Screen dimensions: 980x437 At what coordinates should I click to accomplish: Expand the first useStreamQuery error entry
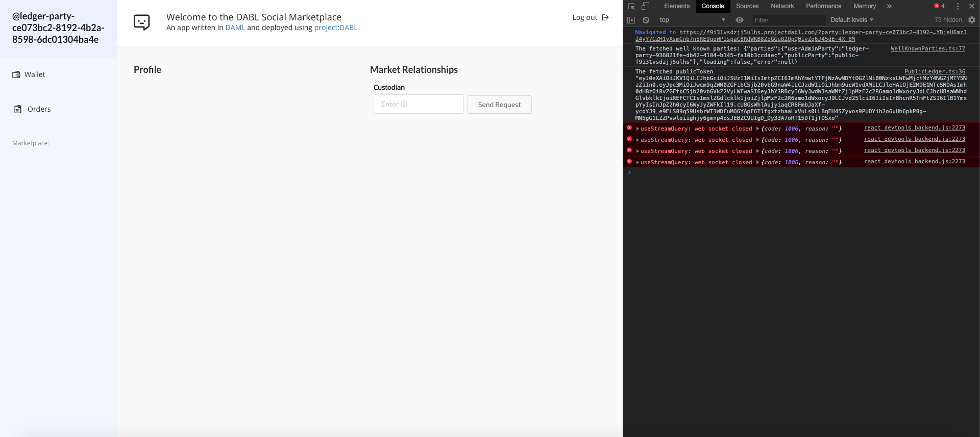pos(638,128)
